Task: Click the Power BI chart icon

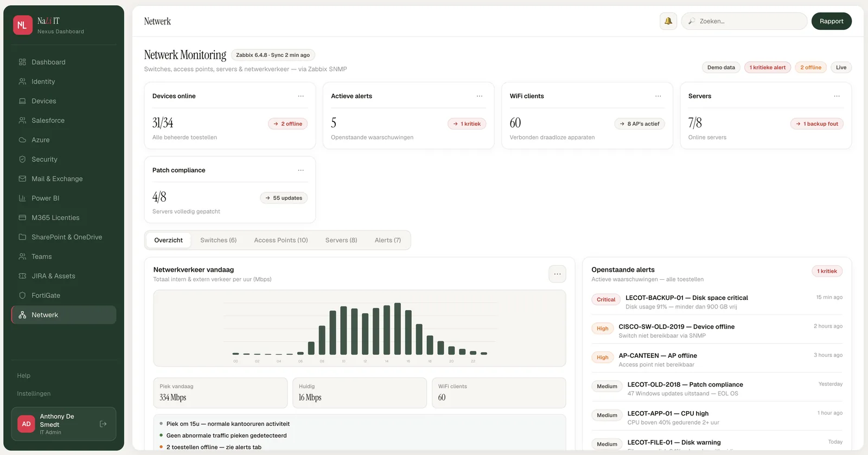Action: 22,198
